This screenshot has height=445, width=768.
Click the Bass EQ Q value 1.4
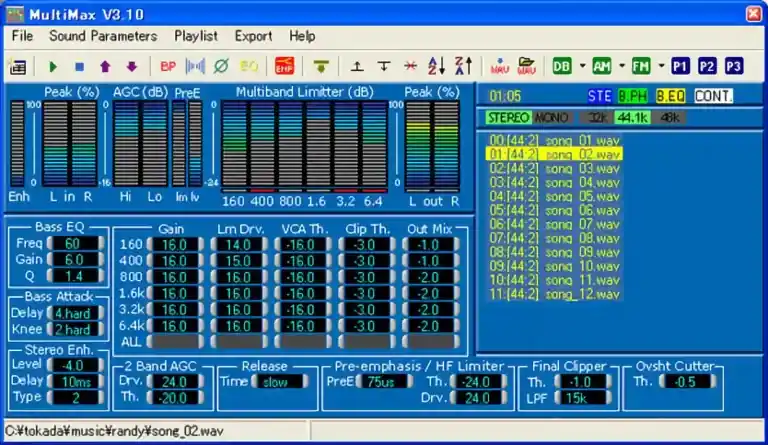(75, 276)
